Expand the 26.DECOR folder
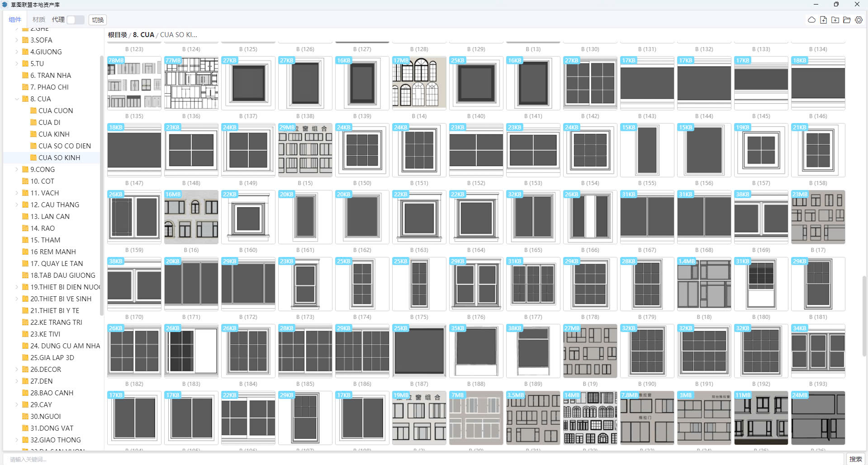The image size is (868, 465). coord(17,369)
